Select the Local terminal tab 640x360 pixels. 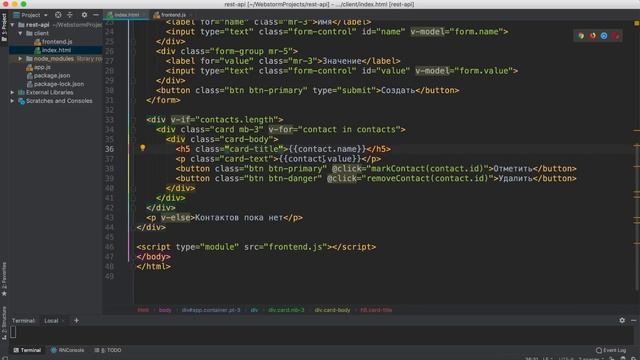click(x=51, y=320)
